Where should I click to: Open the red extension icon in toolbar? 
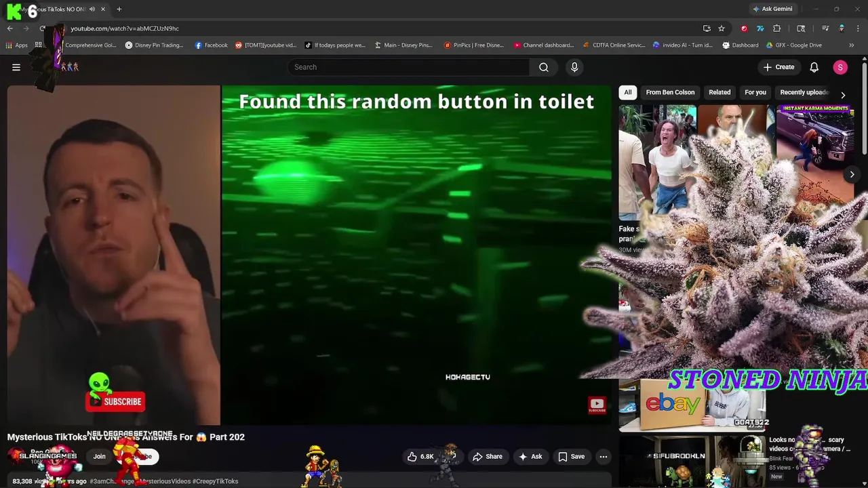pos(744,28)
